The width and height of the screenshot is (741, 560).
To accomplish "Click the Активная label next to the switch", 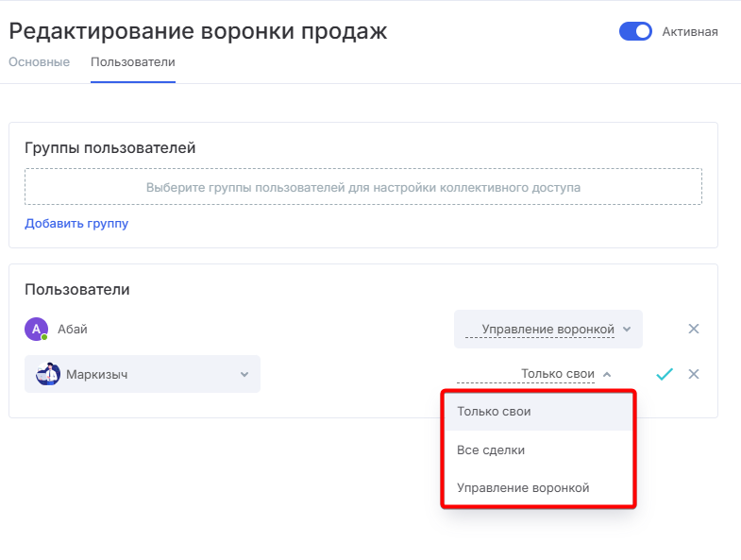I will point(690,32).
